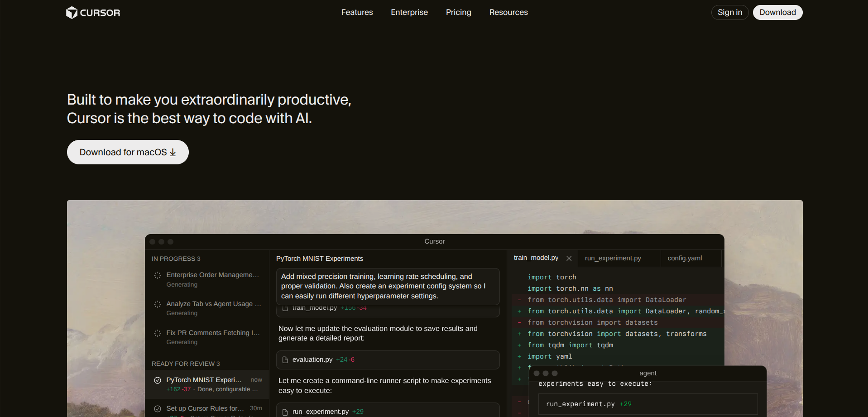Screen dimensions: 868x417
Task: Open the config.yaml editor tab
Action: pyautogui.click(x=685, y=258)
